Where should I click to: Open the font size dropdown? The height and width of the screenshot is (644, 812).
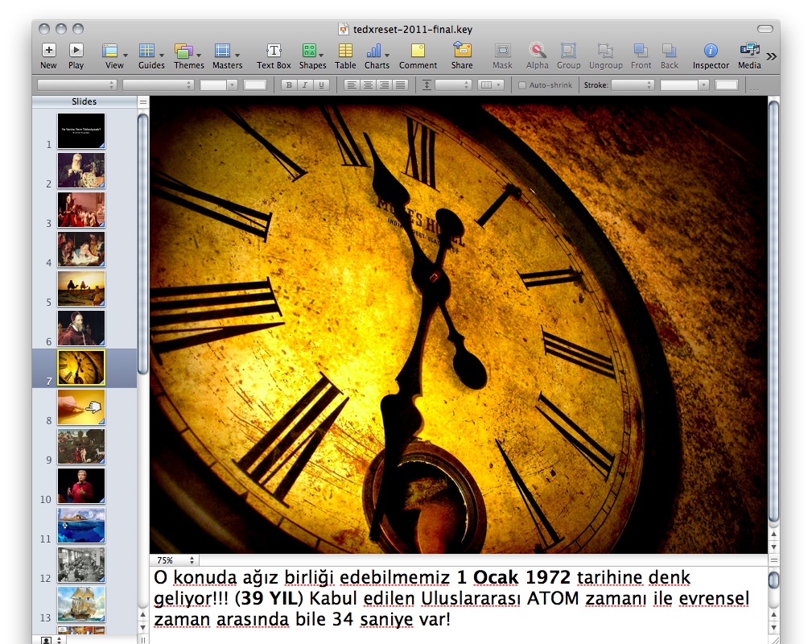(218, 85)
